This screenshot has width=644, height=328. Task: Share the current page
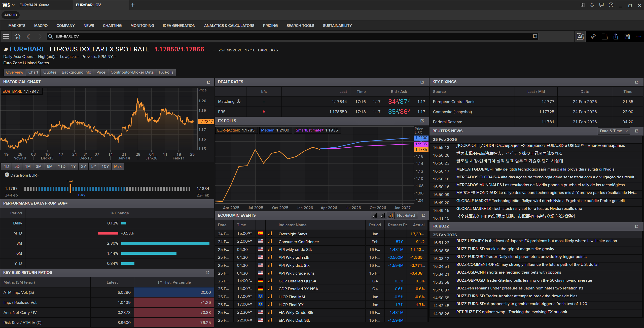tap(616, 37)
